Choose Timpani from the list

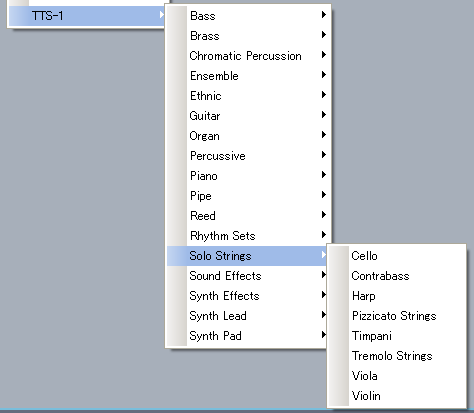click(x=397, y=336)
